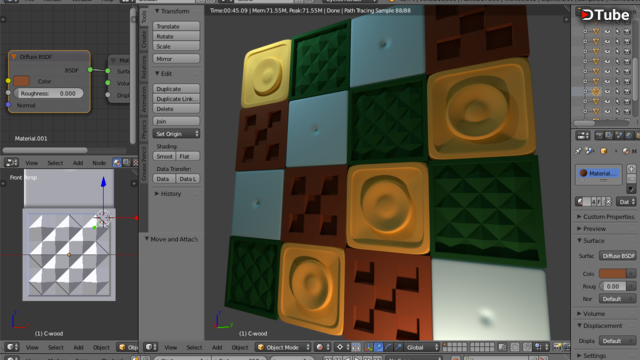Click the material sphere breadcrumb icon
The image size is (640, 360).
pyautogui.click(x=626, y=151)
